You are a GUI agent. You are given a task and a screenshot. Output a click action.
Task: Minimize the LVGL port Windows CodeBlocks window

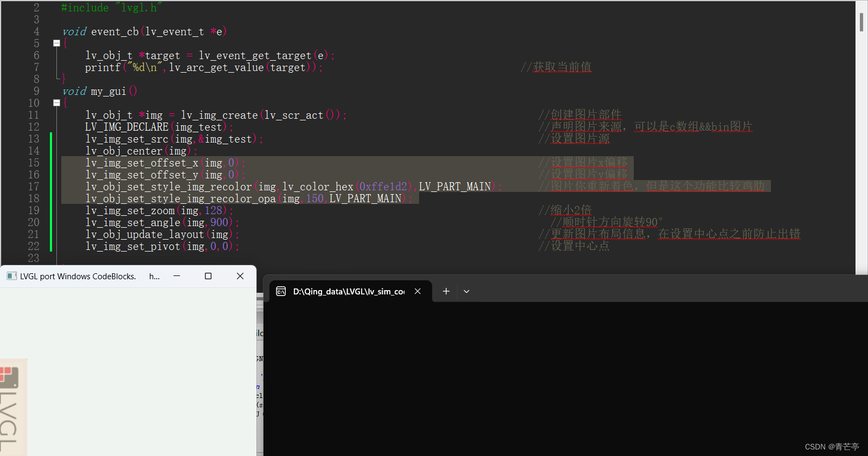pyautogui.click(x=177, y=276)
